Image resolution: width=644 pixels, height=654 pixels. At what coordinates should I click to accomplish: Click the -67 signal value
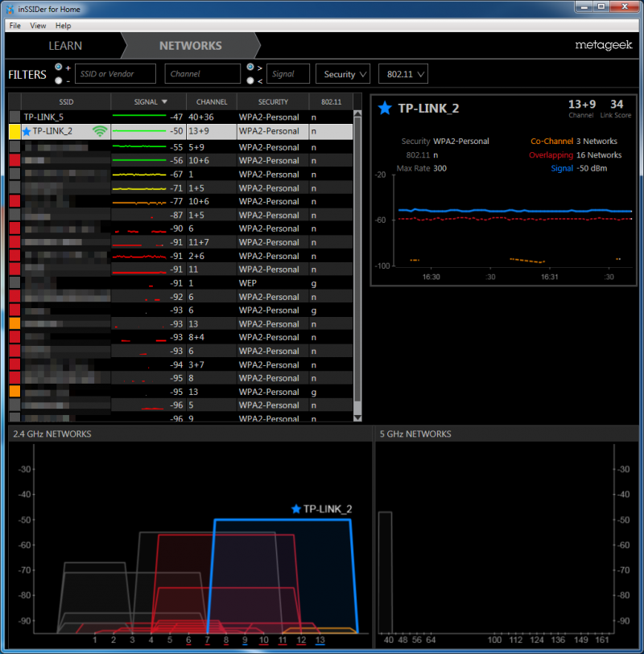pos(176,175)
